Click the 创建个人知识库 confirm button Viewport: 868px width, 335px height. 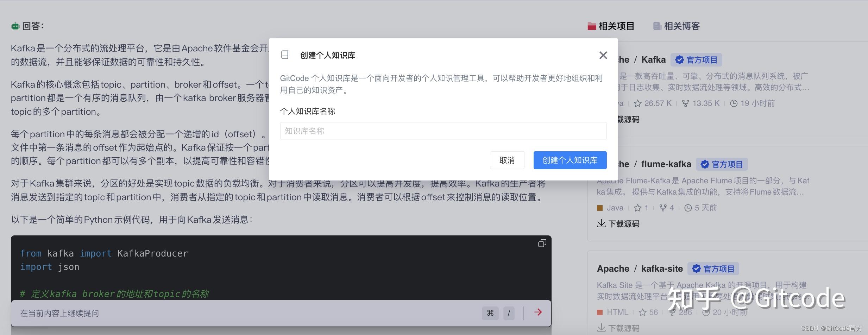pyautogui.click(x=570, y=160)
